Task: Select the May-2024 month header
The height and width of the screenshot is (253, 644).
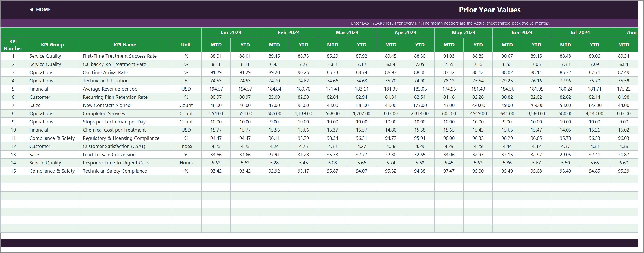Action: coord(463,33)
